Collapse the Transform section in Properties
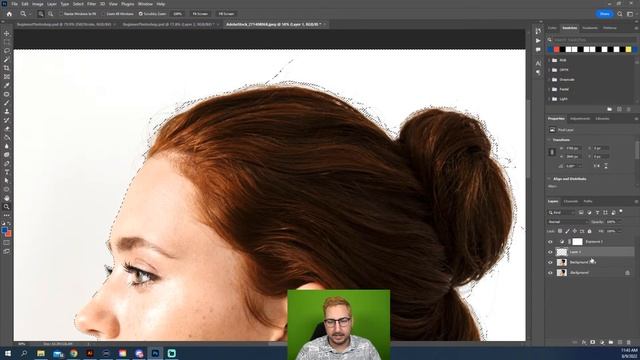 [x=549, y=140]
